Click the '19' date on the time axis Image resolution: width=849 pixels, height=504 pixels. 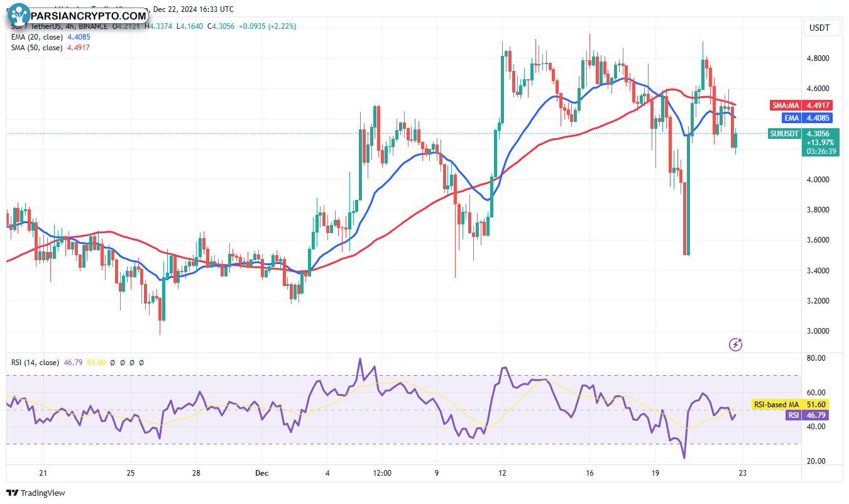pyautogui.click(x=655, y=473)
